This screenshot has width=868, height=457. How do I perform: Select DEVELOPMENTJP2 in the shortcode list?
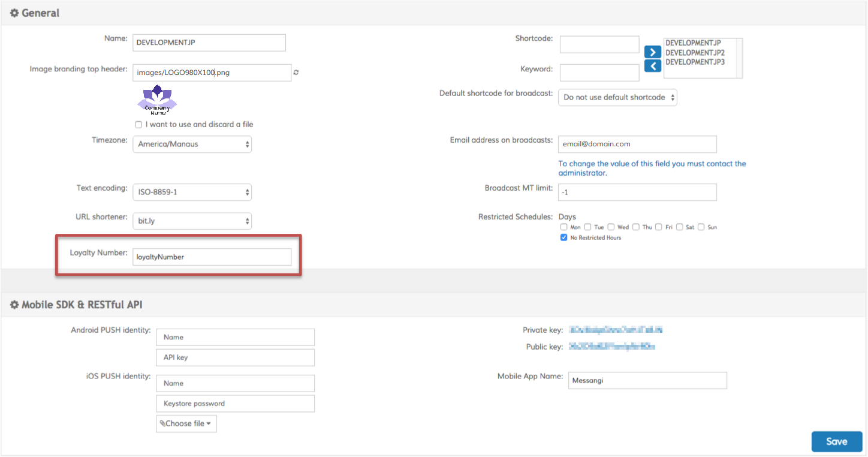pos(695,53)
